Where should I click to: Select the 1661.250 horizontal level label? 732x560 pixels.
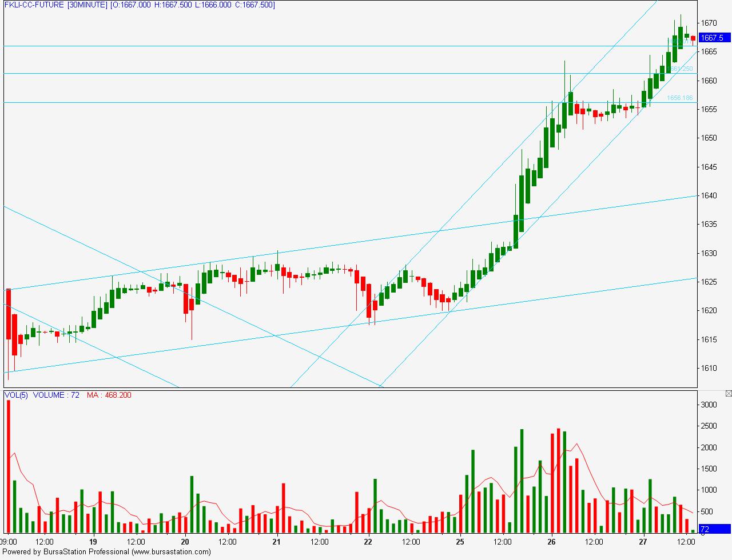(681, 69)
